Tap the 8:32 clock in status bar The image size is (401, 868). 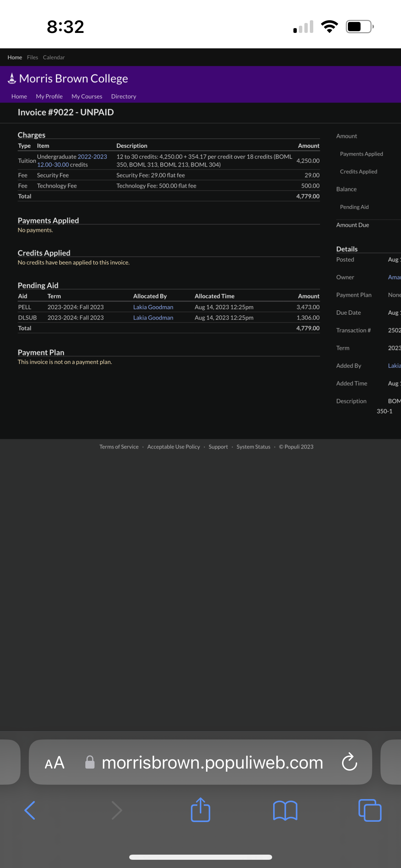coord(65,27)
